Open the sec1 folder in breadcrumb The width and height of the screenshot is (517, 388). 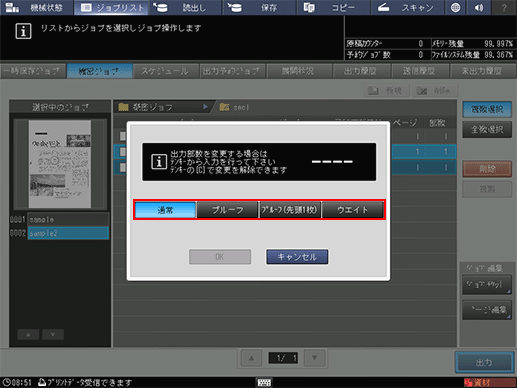pyautogui.click(x=234, y=107)
